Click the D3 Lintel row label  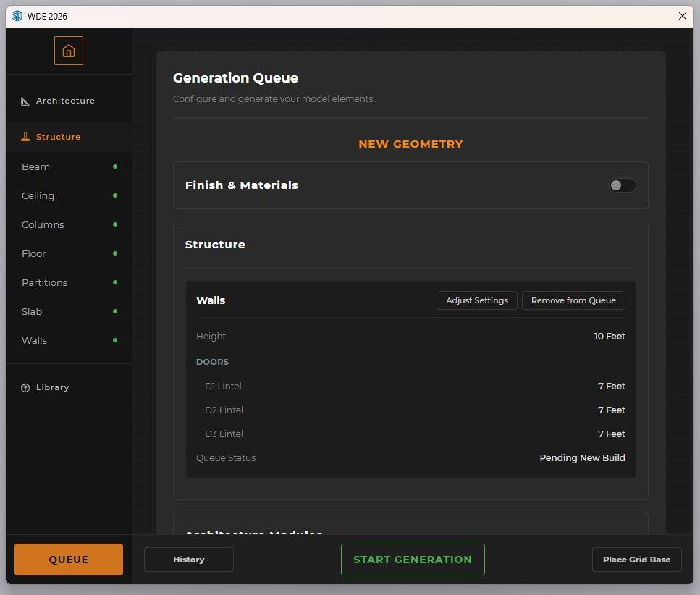pos(224,434)
